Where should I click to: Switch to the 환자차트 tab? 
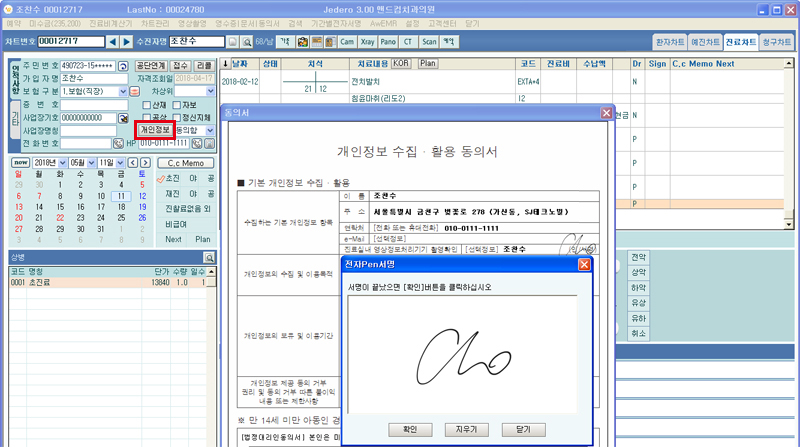[x=670, y=43]
